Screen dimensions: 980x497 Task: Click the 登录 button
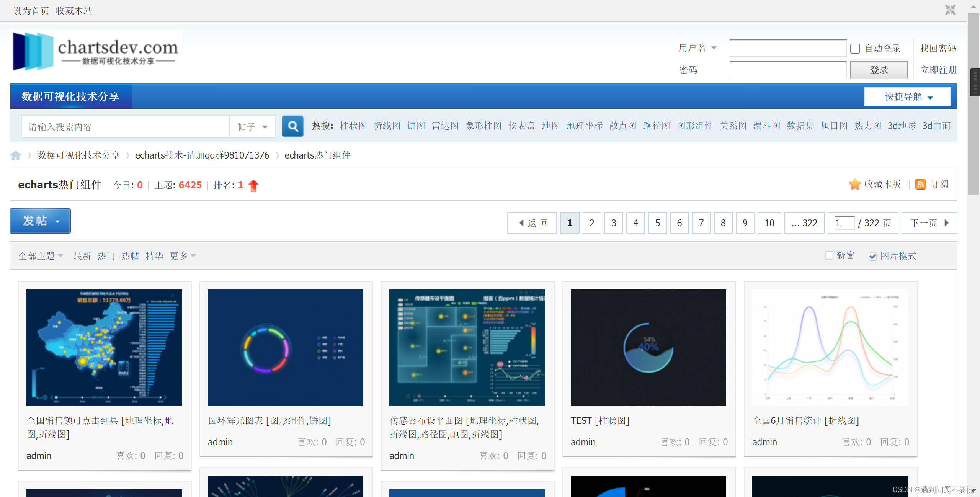pyautogui.click(x=879, y=70)
